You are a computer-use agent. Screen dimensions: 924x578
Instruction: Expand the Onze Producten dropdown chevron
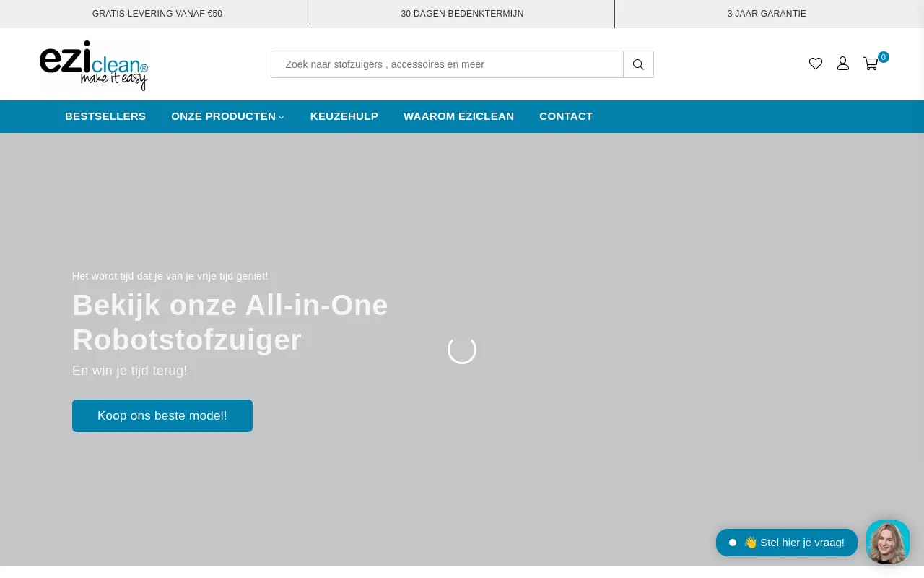pyautogui.click(x=282, y=117)
